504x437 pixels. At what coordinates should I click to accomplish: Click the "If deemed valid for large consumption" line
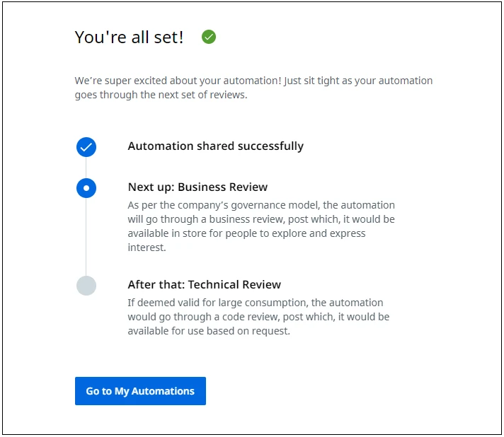[256, 303]
